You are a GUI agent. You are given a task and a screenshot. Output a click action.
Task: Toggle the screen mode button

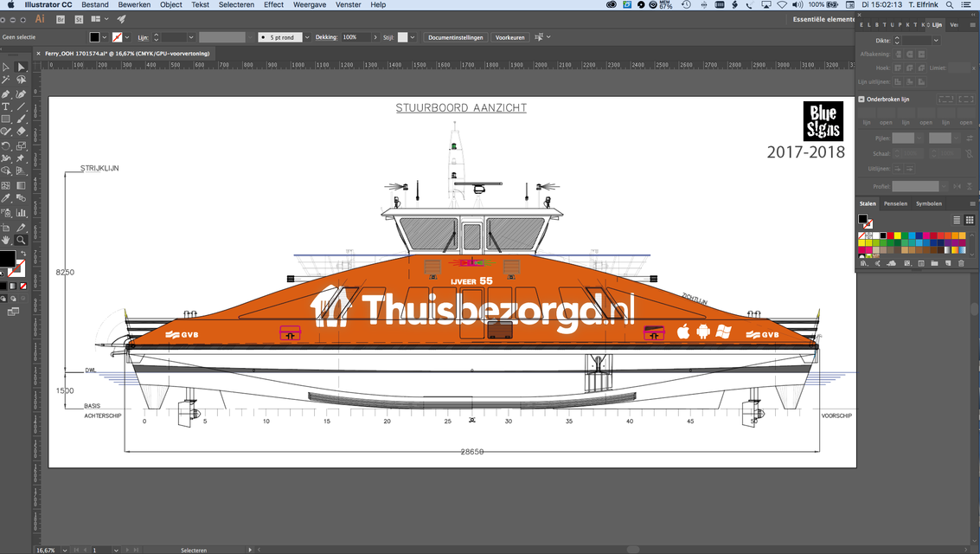[13, 312]
